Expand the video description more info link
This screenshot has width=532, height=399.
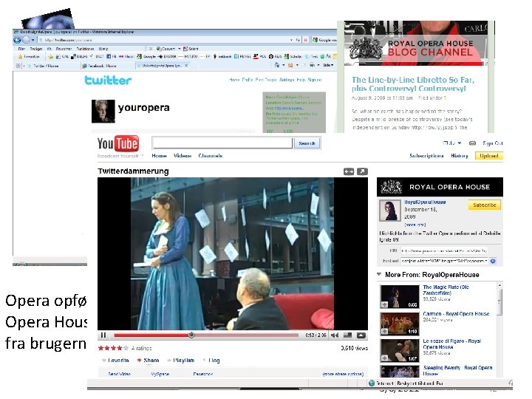[415, 225]
